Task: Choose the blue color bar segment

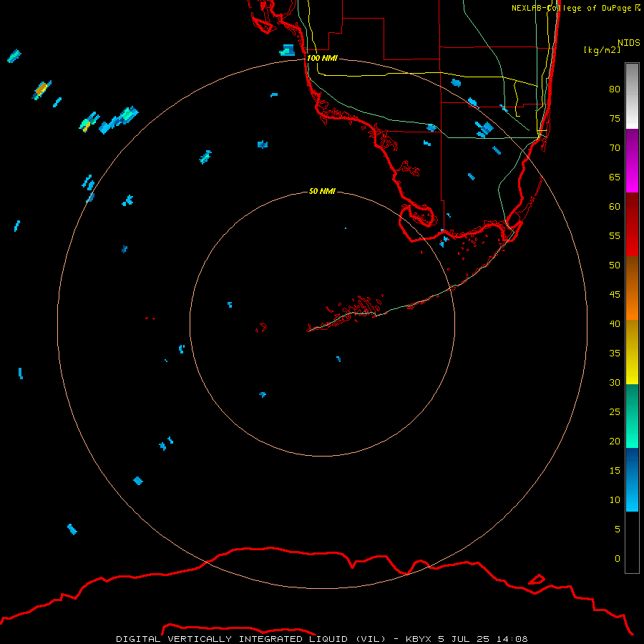Action: (x=632, y=479)
